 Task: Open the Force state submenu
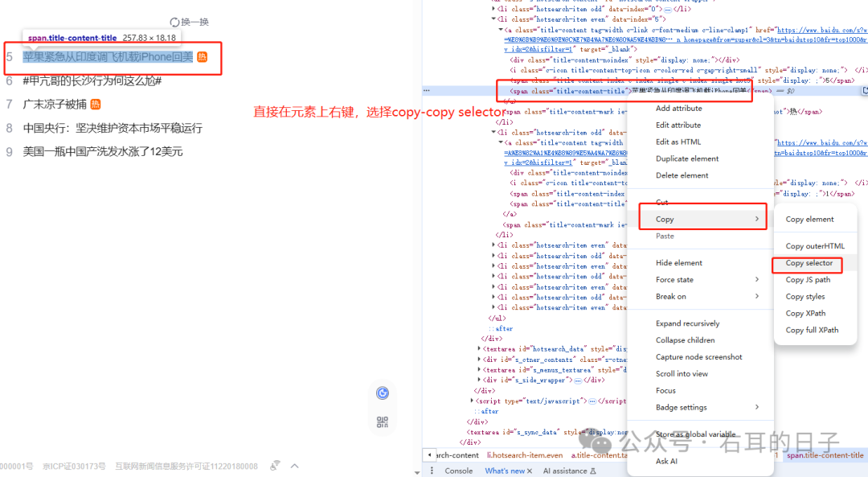(x=707, y=280)
